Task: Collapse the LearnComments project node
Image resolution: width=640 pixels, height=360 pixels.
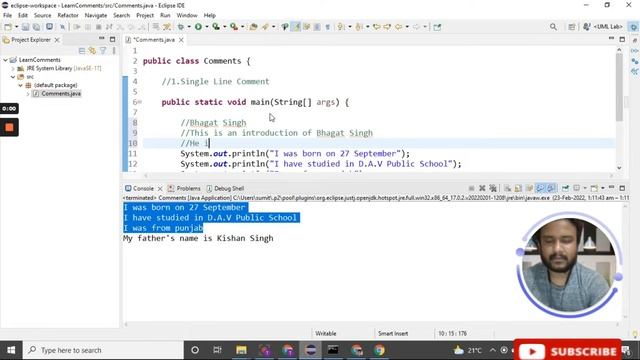Action: click(5, 60)
